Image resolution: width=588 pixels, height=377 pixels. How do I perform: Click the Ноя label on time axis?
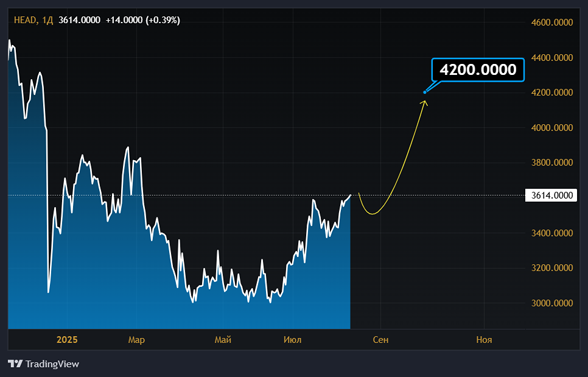click(484, 340)
